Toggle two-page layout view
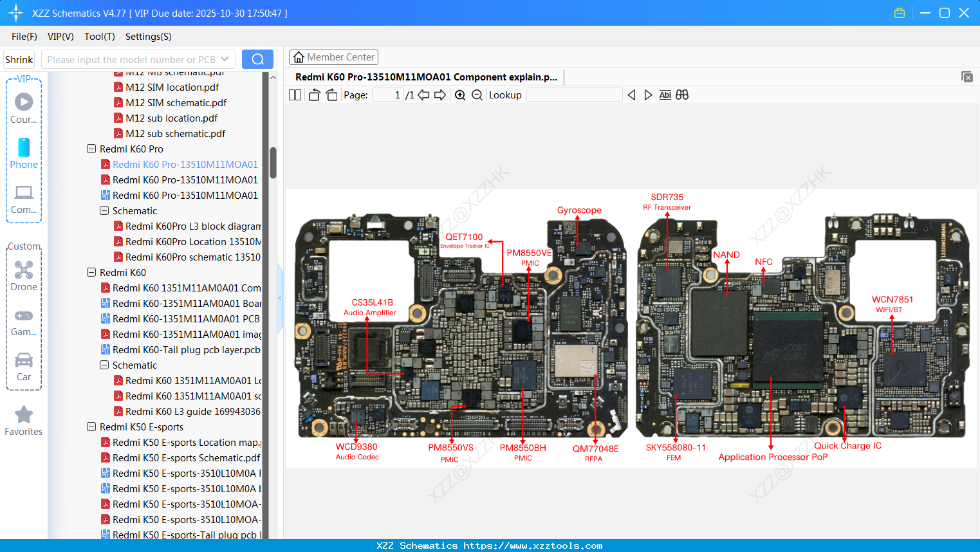Screen dimensions: 980x552 pyautogui.click(x=295, y=95)
